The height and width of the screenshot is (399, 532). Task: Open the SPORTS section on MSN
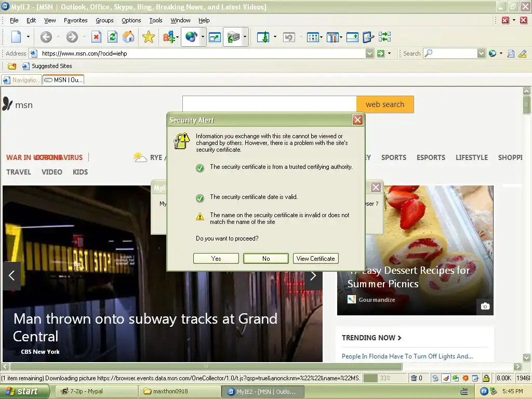pyautogui.click(x=394, y=157)
